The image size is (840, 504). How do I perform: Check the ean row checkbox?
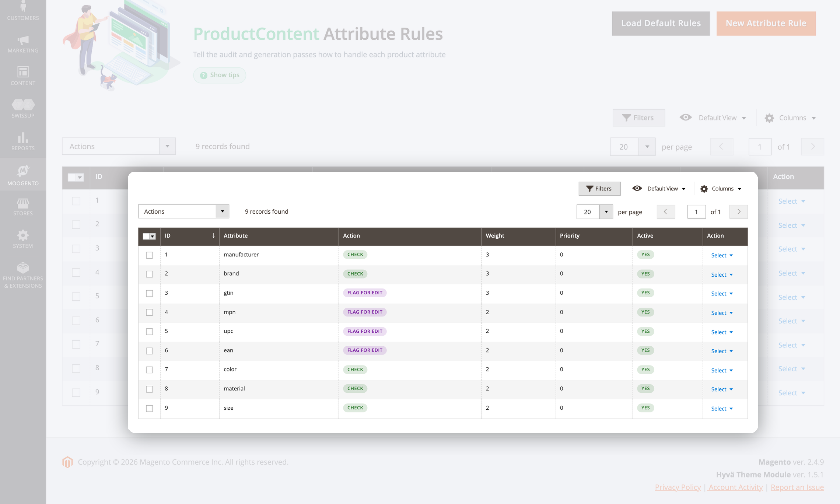click(x=149, y=351)
